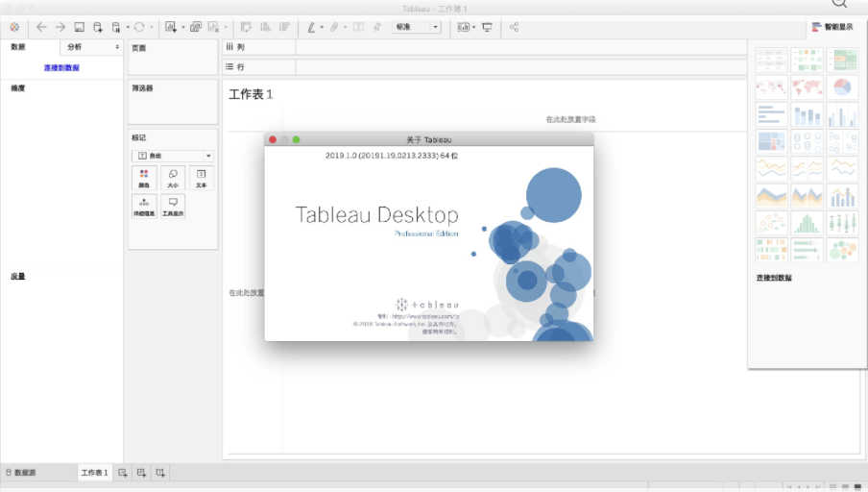Click the 详细信息 detail mark button
The image size is (868, 492).
click(144, 206)
